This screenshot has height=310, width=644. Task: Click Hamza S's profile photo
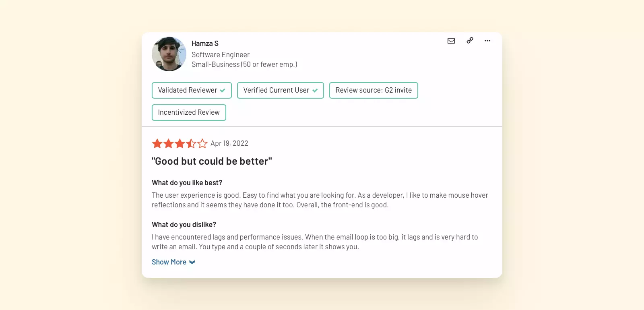pos(169,54)
